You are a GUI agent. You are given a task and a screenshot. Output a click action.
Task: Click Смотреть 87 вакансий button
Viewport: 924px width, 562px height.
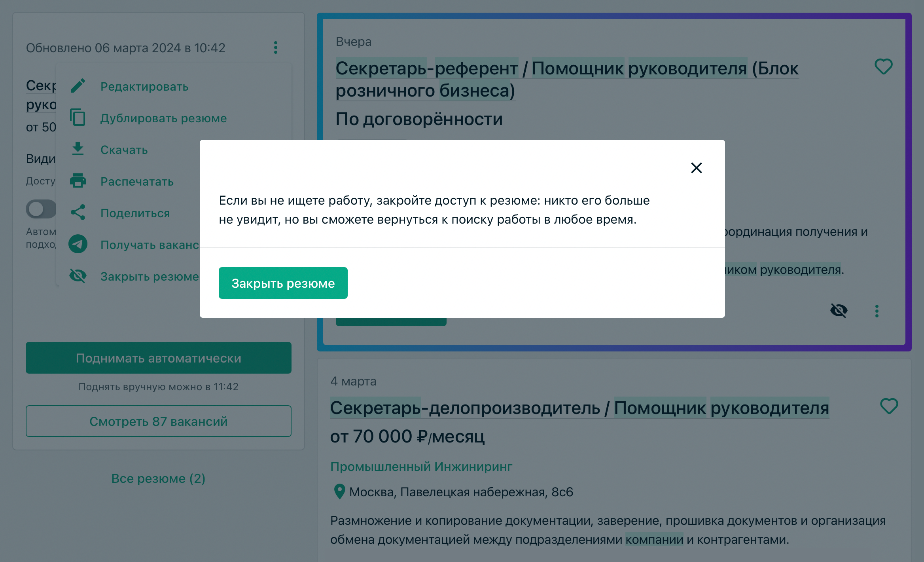point(159,421)
